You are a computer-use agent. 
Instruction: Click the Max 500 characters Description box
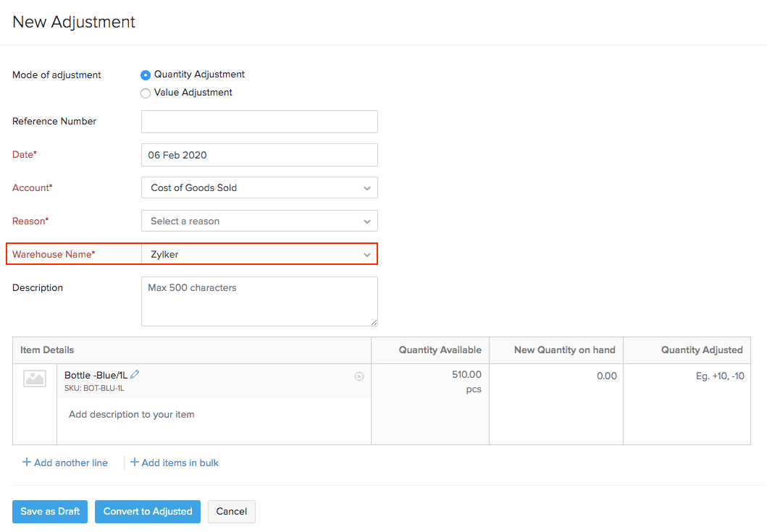pyautogui.click(x=259, y=300)
